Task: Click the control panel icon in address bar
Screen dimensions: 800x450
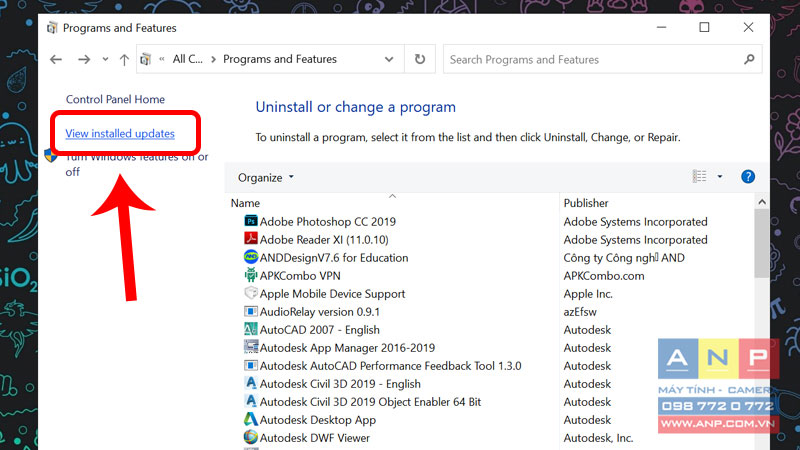Action: click(x=145, y=59)
